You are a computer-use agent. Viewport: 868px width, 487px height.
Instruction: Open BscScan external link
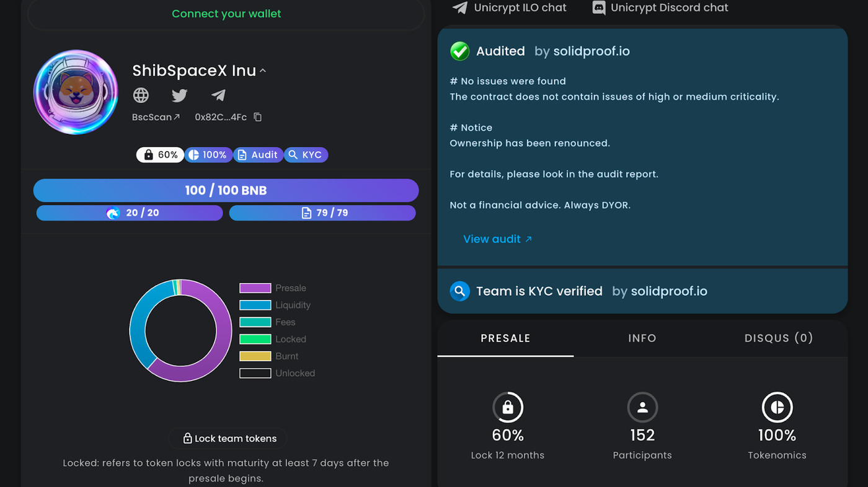click(x=156, y=117)
